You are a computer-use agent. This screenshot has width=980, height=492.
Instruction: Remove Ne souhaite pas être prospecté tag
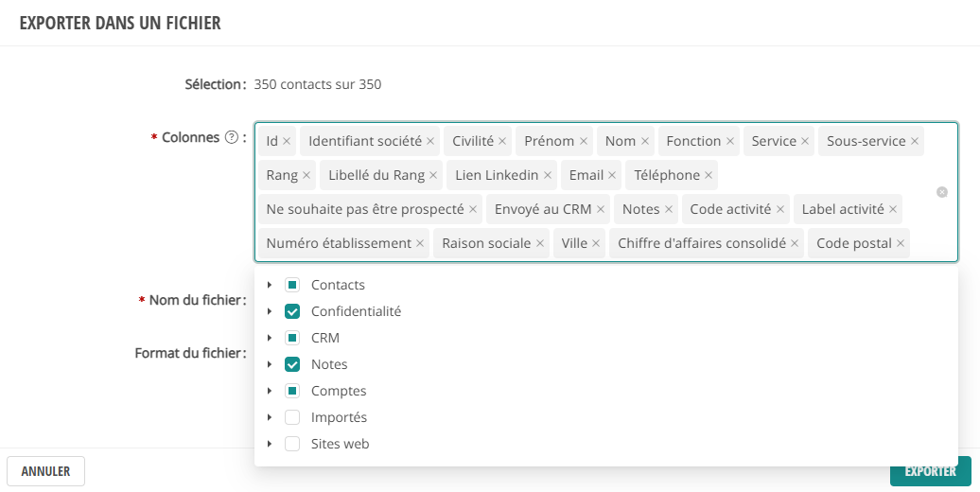point(473,209)
